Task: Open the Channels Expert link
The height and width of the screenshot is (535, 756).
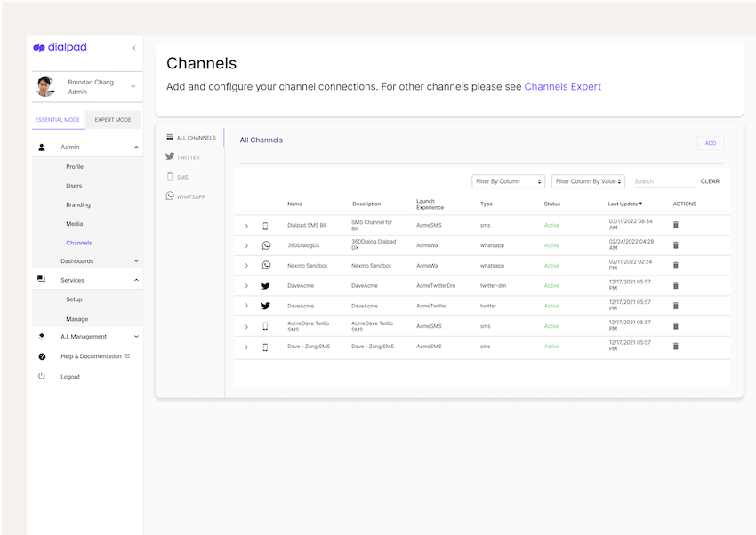Action: click(562, 87)
